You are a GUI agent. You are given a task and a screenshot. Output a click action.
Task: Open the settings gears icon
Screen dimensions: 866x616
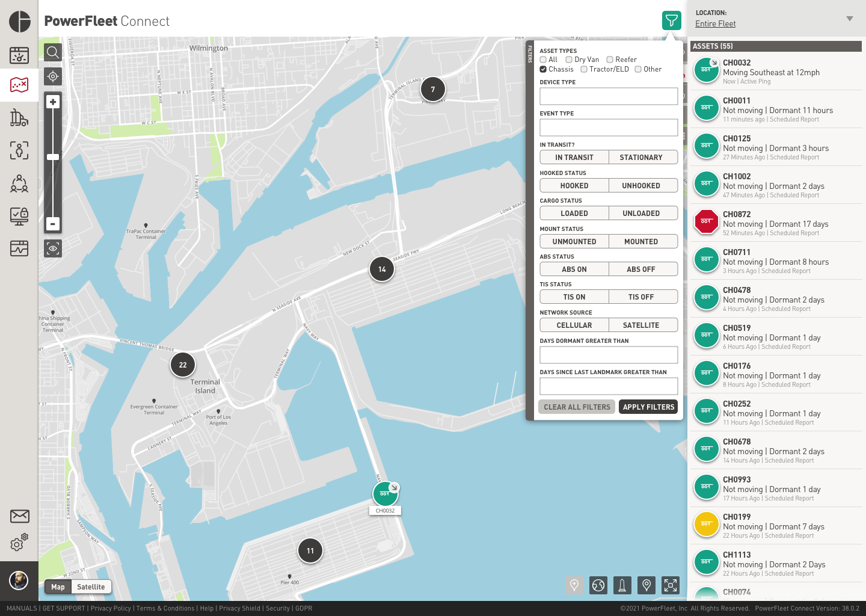pos(19,543)
